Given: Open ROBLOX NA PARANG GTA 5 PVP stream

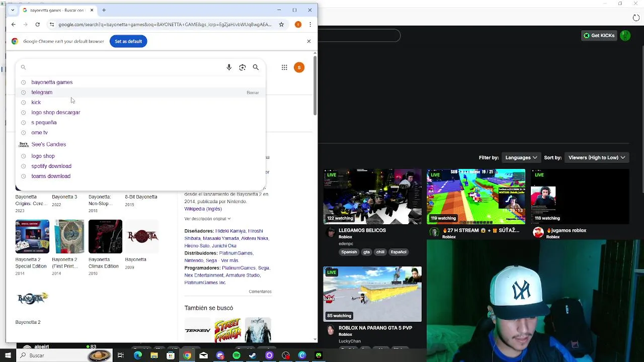Looking at the screenshot, I should click(x=372, y=294).
